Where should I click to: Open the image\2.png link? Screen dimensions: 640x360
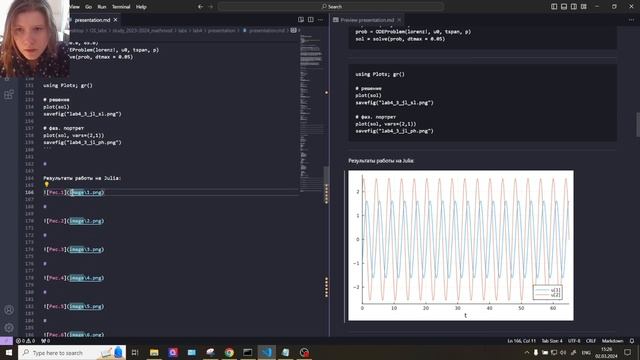pos(85,221)
